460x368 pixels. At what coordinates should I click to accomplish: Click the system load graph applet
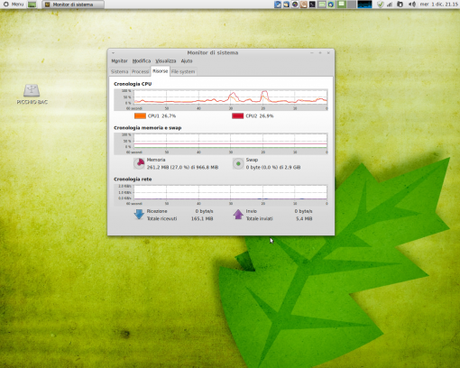365,4
